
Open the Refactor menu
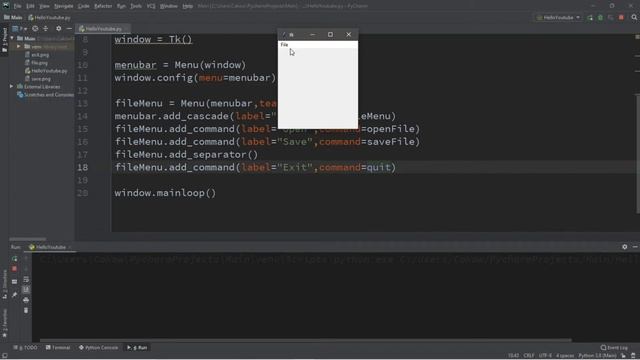click(x=103, y=6)
